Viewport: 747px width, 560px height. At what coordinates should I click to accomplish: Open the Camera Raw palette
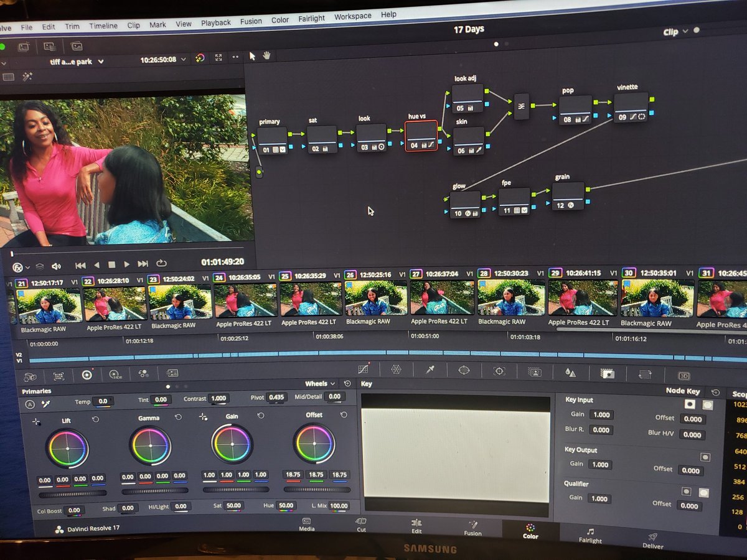(30, 376)
